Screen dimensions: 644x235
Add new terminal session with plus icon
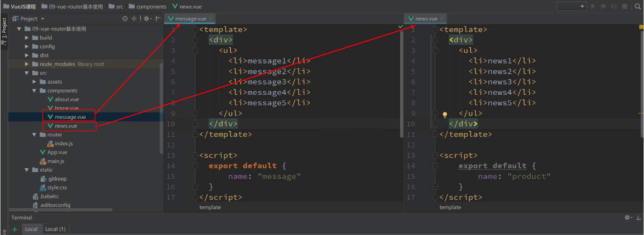point(15,229)
